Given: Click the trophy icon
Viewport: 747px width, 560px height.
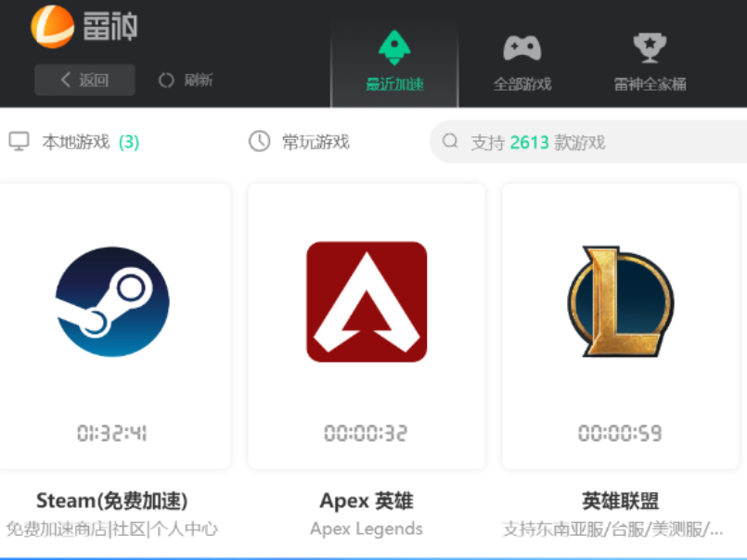Looking at the screenshot, I should pyautogui.click(x=650, y=47).
